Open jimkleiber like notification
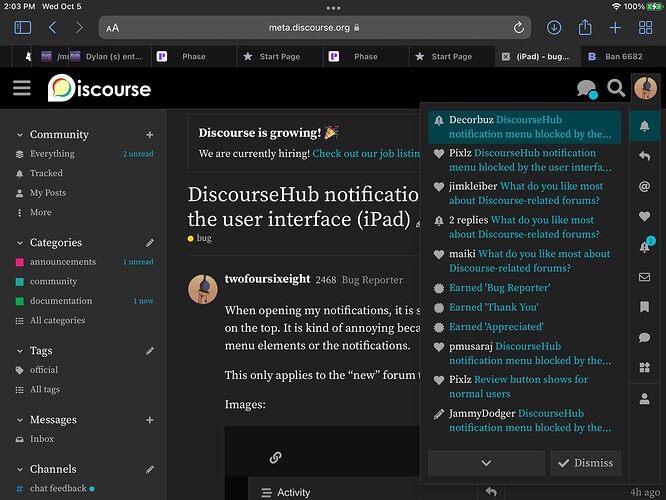This screenshot has height=500, width=666. point(524,193)
